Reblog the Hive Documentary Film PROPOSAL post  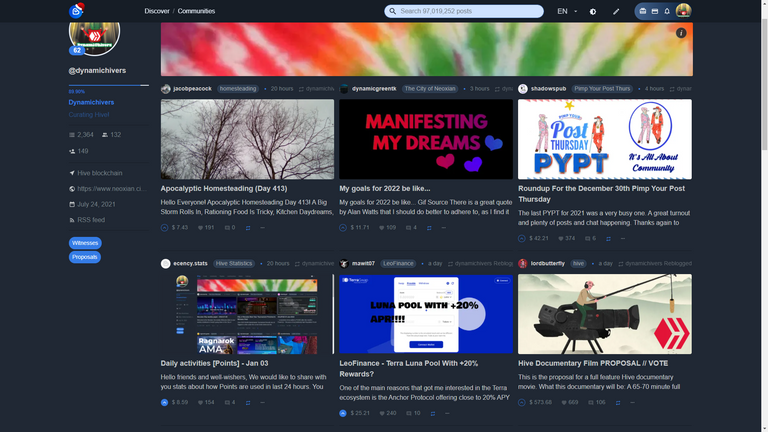tap(618, 403)
